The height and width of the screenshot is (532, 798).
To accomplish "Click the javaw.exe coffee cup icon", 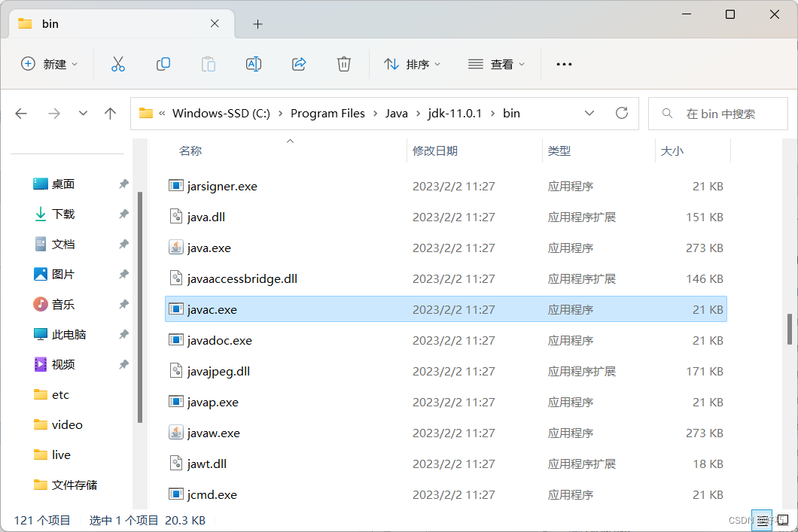I will 175,433.
